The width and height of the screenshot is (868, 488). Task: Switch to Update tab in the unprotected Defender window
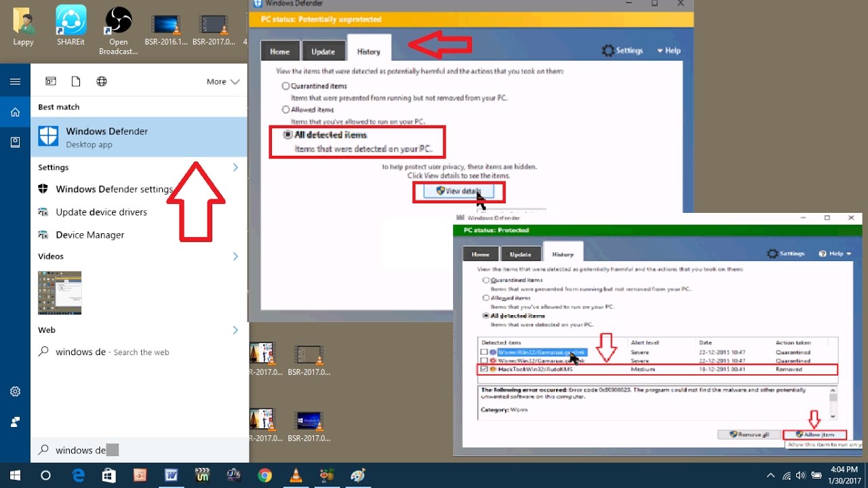pos(323,52)
